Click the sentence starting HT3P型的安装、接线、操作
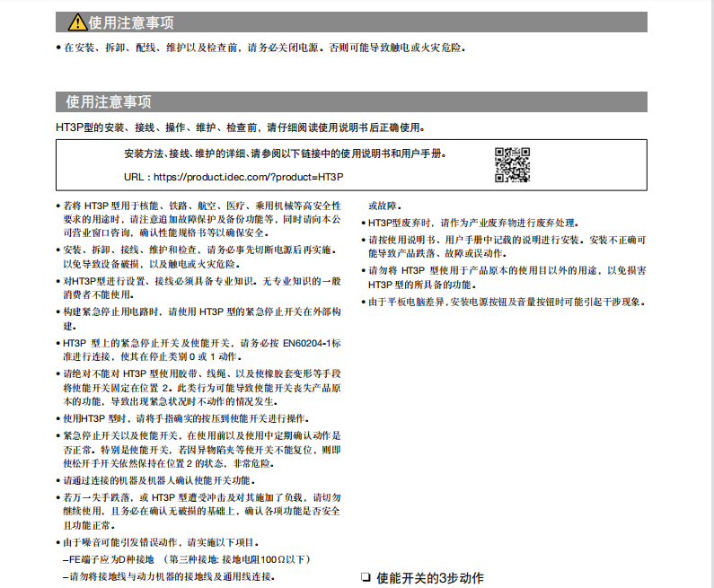The image size is (714, 588). tap(241, 127)
